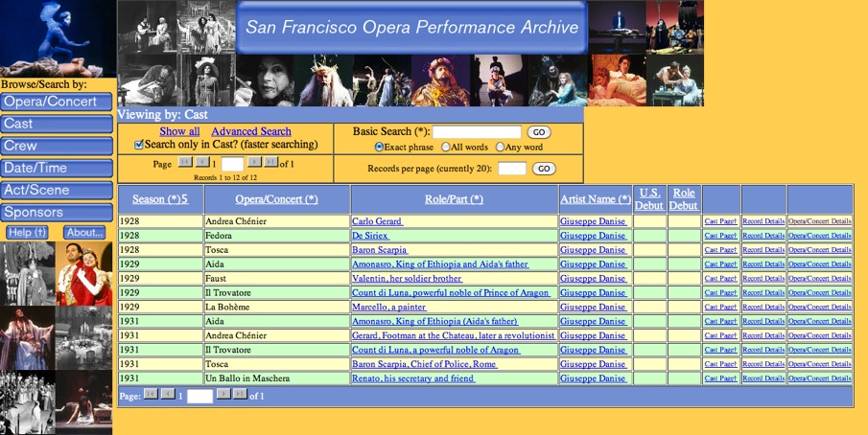Select the Exact phrase radio button

(379, 147)
